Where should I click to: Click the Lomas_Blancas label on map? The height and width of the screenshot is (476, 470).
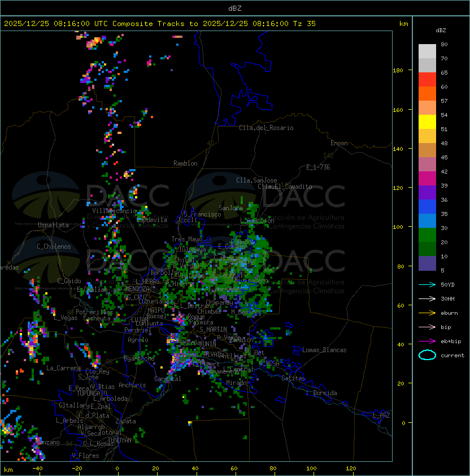click(324, 350)
